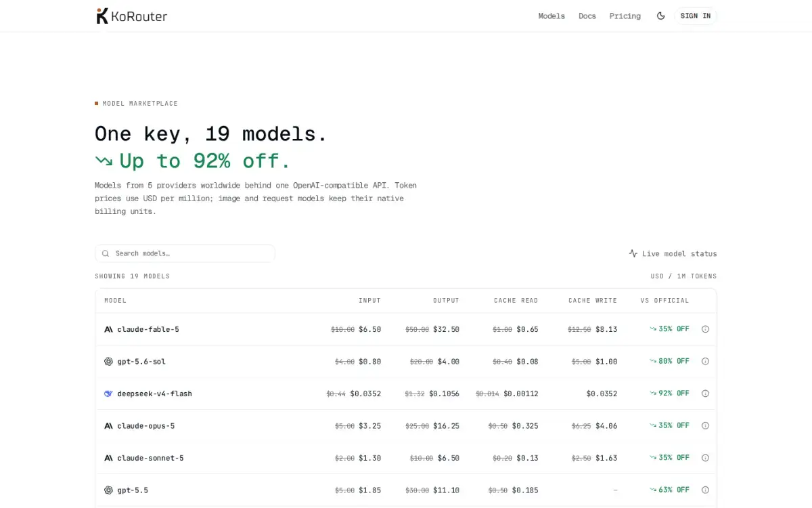
Task: Select the gpt-5.5 model name
Action: pyautogui.click(x=133, y=490)
